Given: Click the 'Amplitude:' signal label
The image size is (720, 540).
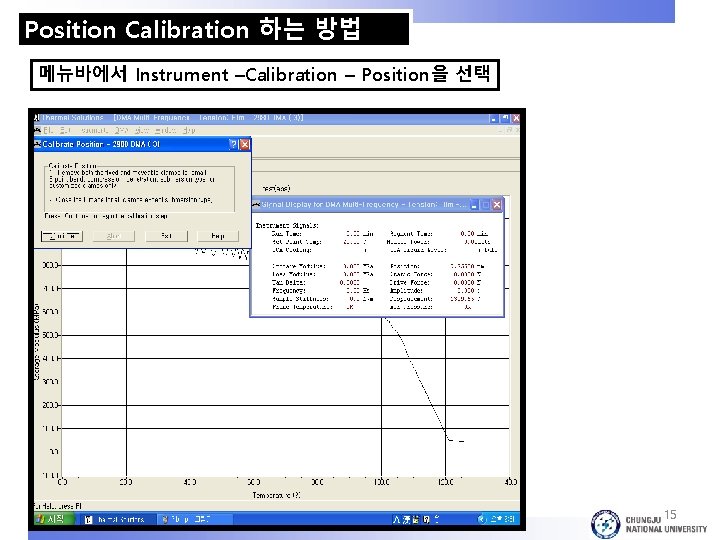Looking at the screenshot, I should click(406, 291).
